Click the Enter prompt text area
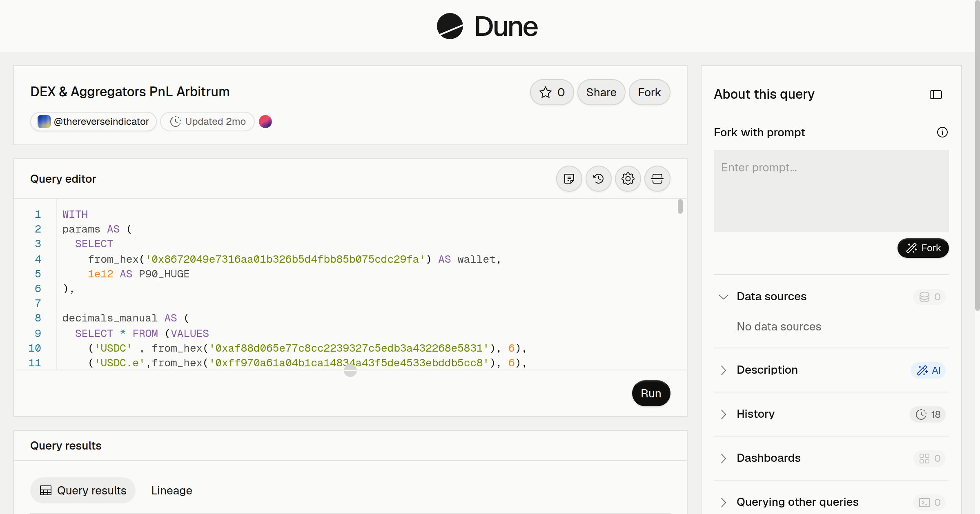The image size is (980, 514). tap(831, 191)
